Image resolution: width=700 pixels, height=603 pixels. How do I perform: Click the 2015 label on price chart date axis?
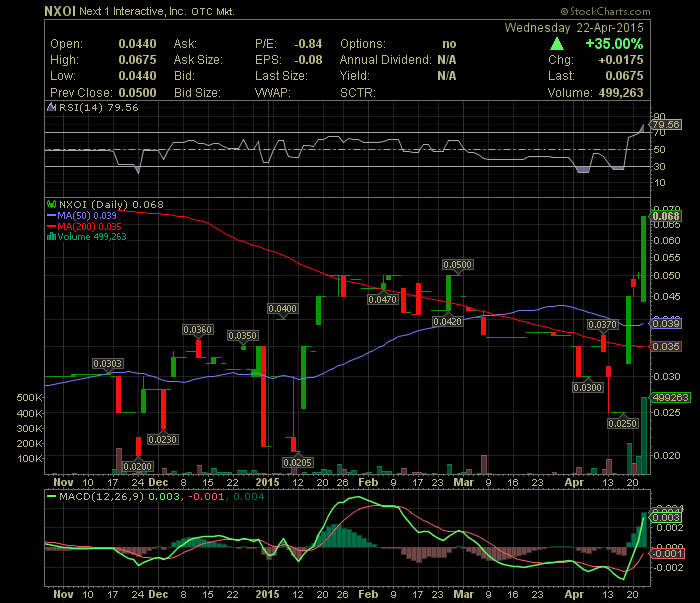(267, 482)
